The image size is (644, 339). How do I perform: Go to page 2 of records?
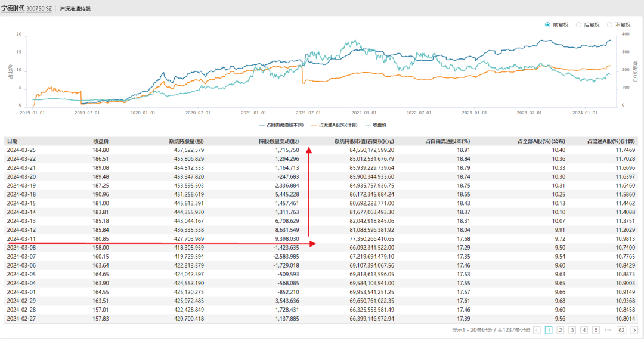point(560,331)
